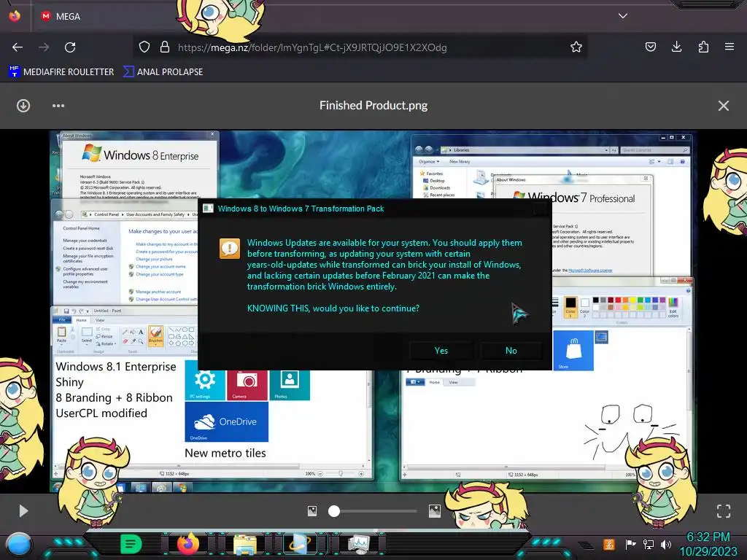Open the MEGA viewer more options menu
Image resolution: width=747 pixels, height=560 pixels.
pos(58,106)
